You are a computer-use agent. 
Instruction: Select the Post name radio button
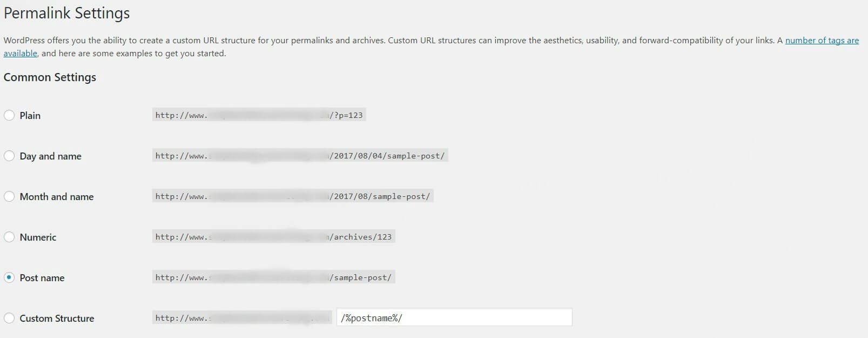pos(9,277)
